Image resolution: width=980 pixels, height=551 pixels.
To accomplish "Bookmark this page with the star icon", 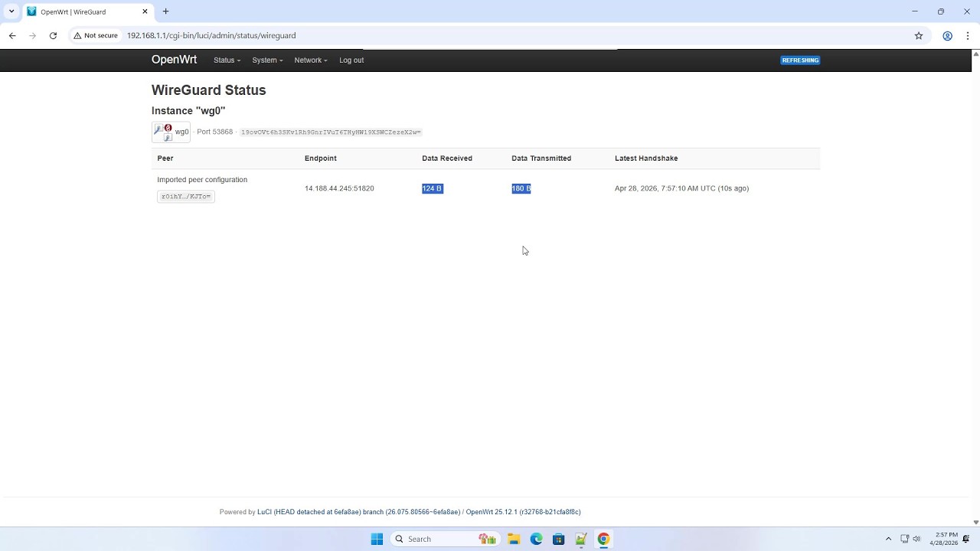I will 919,35.
